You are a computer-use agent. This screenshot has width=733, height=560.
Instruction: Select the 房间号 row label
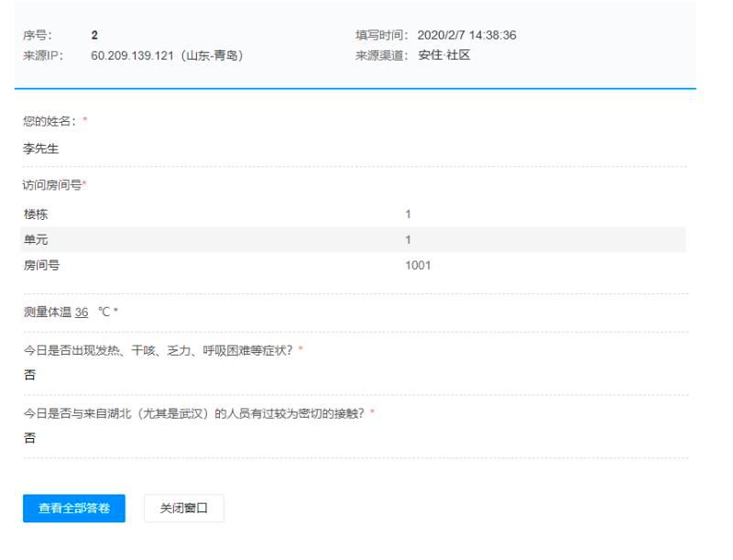pos(41,266)
